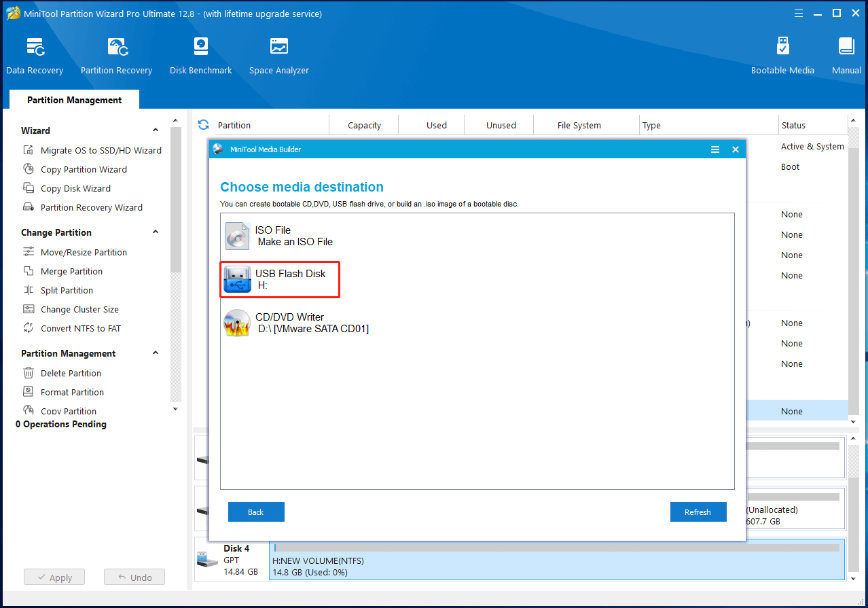This screenshot has height=608, width=868.
Task: Select Migrate OS to SSD/HD Wizard
Action: point(101,150)
